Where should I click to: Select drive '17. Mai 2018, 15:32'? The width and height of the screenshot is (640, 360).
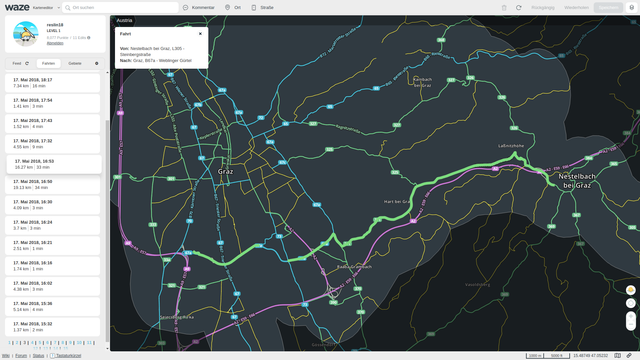(x=53, y=327)
